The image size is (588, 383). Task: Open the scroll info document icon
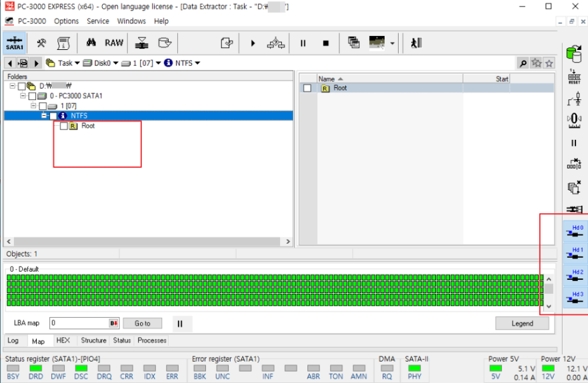[63, 43]
